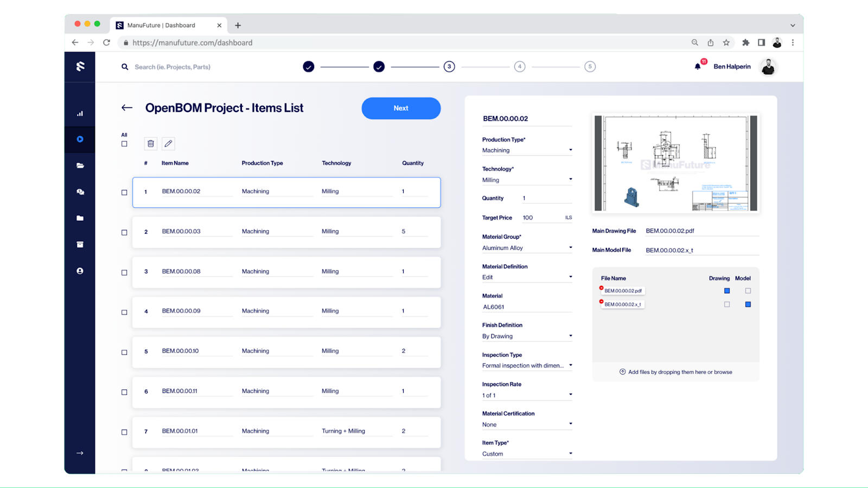
Task: Open the Finish Definition dropdown
Action: click(x=527, y=336)
